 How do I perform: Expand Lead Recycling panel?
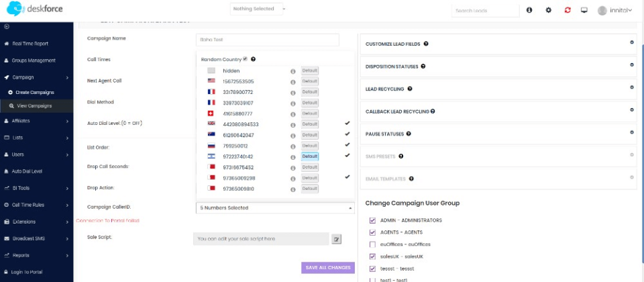[632, 87]
